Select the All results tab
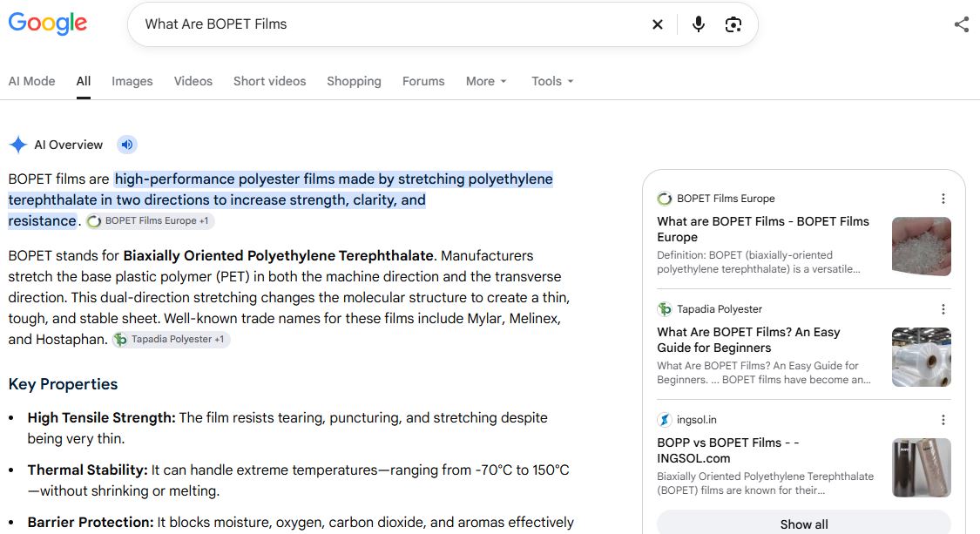This screenshot has height=534, width=980. (x=84, y=81)
